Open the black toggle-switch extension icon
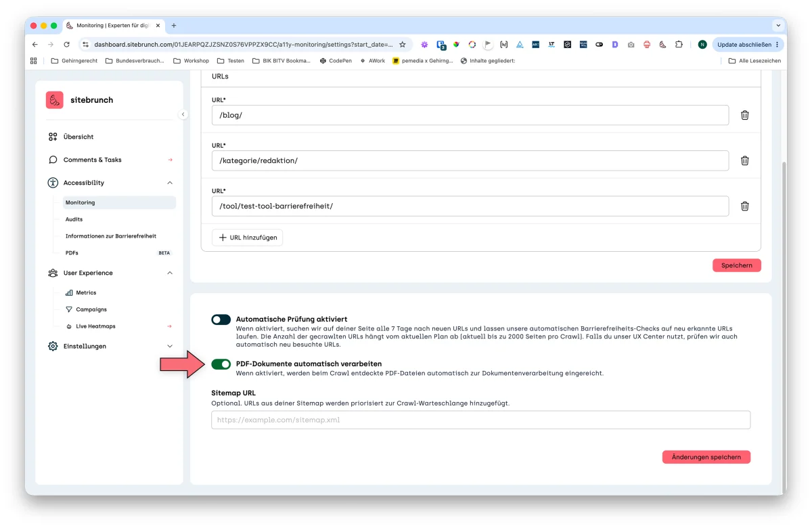Screen dimensions: 812x528 (x=599, y=45)
